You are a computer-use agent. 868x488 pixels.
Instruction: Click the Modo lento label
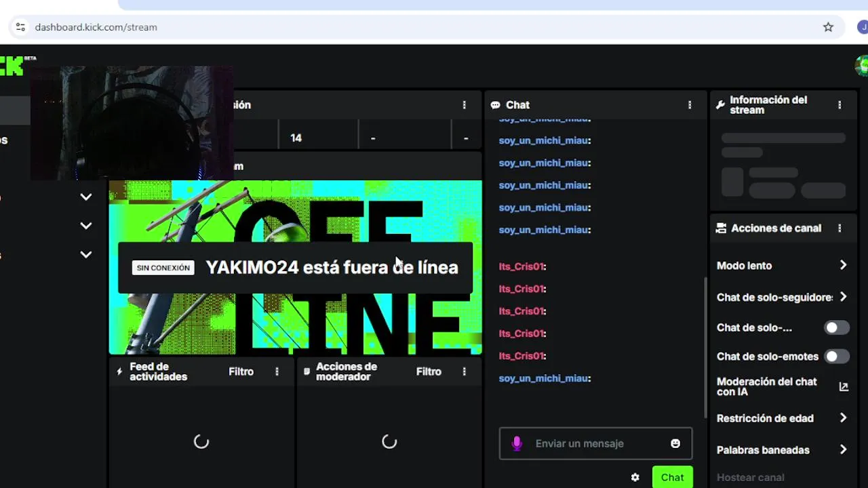(x=745, y=266)
